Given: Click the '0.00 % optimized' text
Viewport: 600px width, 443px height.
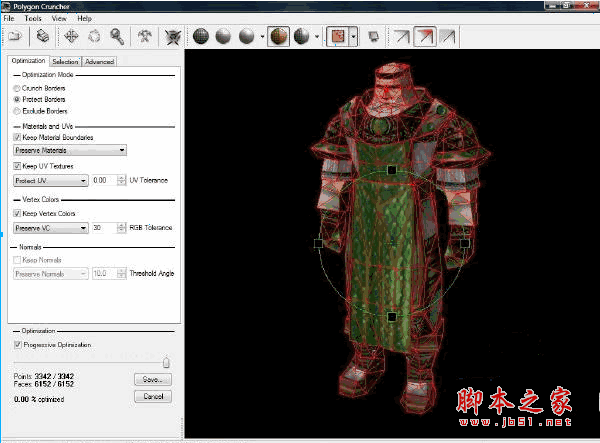Looking at the screenshot, I should (x=39, y=399).
